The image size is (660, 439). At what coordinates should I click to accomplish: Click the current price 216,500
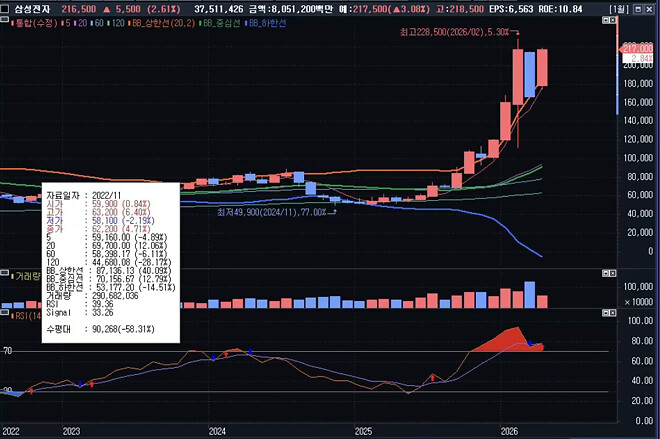tap(79, 9)
